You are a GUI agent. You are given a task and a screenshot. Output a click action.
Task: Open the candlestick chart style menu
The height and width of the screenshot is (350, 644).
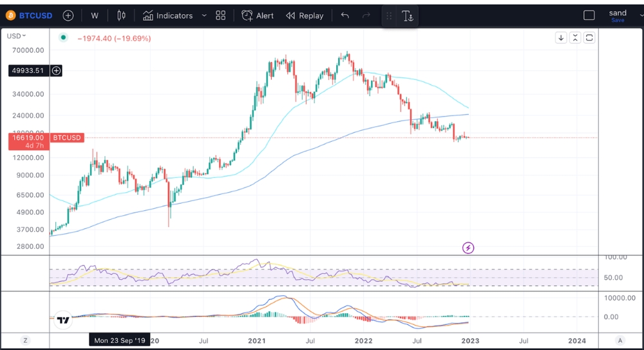121,15
